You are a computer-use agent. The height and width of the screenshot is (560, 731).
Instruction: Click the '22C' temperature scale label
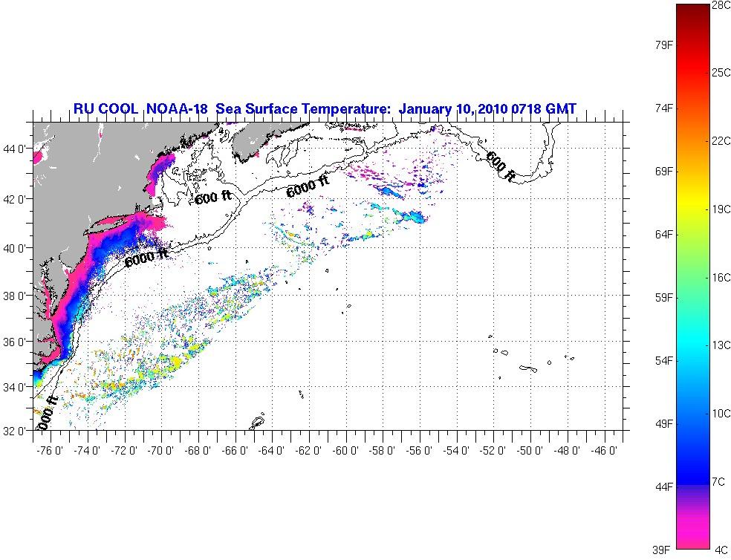click(x=721, y=141)
